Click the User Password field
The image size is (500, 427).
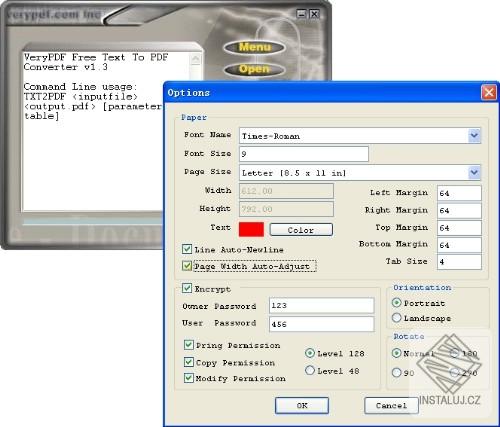coord(321,324)
